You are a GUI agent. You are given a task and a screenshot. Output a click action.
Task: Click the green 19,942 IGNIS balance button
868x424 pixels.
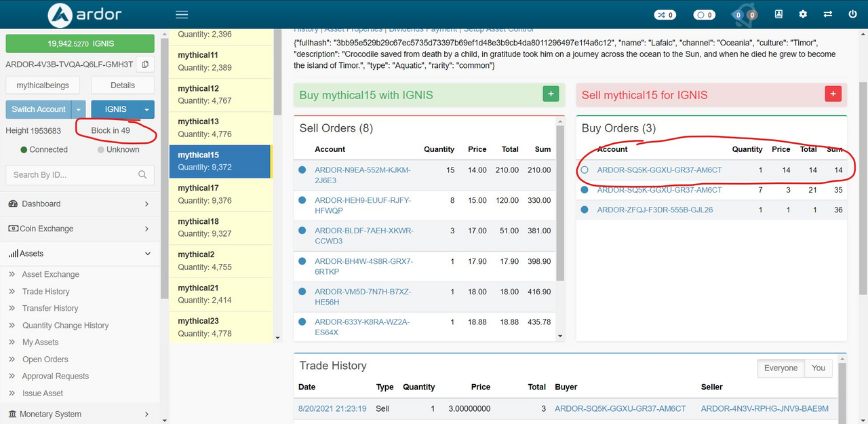80,43
